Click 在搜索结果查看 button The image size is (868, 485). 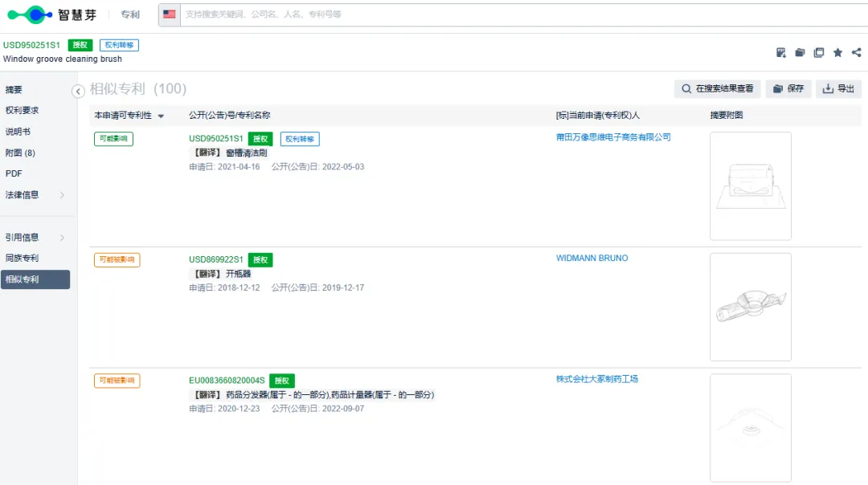pyautogui.click(x=718, y=88)
